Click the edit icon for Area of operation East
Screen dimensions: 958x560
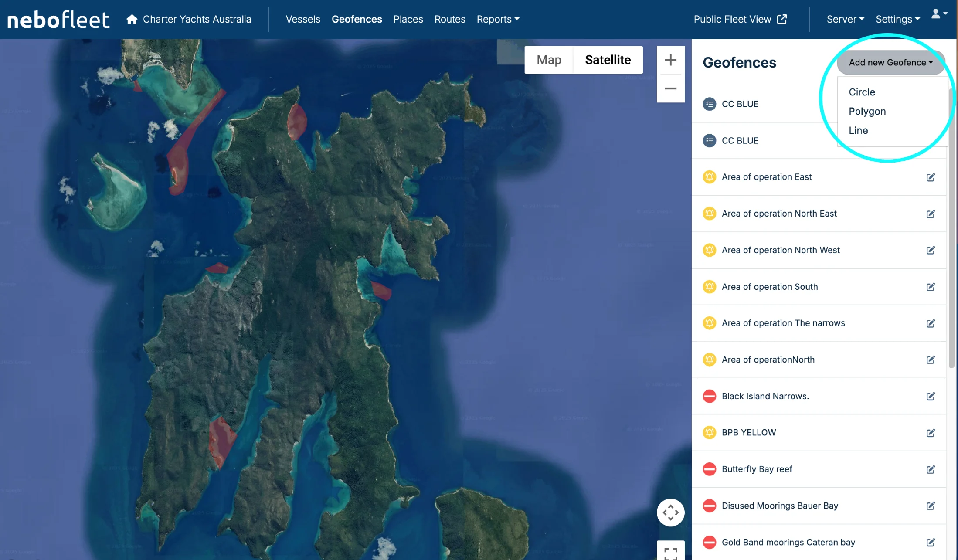[931, 177]
